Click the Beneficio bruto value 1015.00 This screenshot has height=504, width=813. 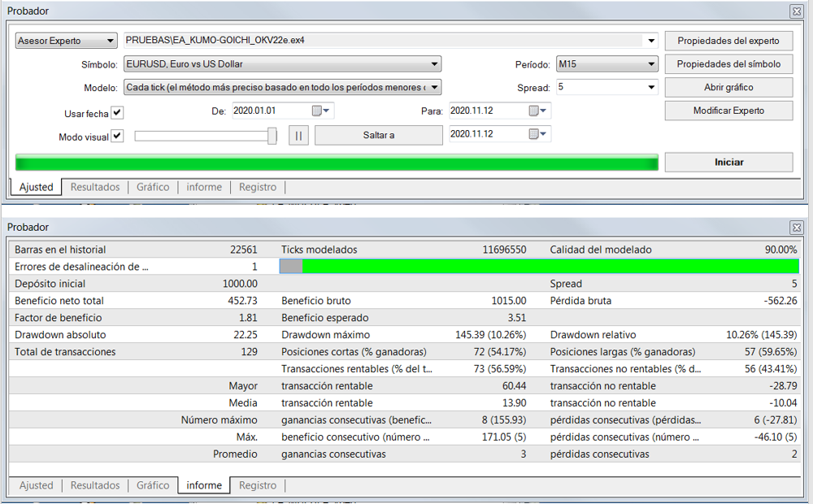click(509, 301)
